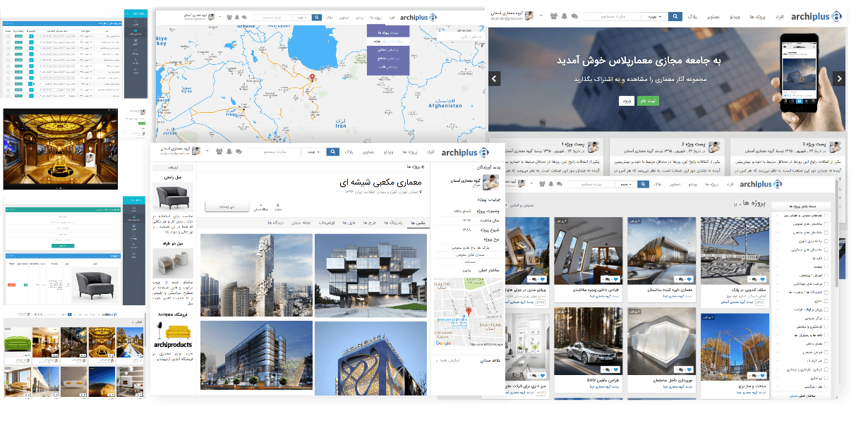
Task: Open the پست ویژه 2 post title link
Action: coord(693,144)
